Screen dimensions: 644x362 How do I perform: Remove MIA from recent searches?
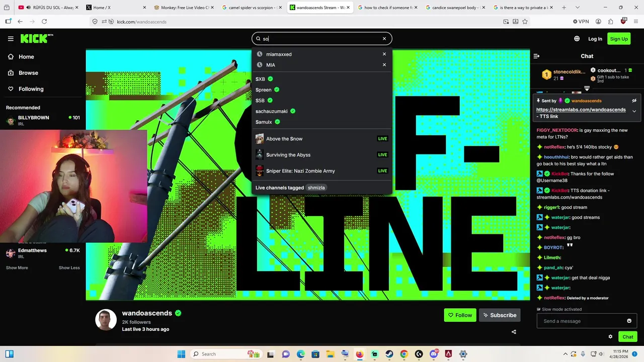384,65
